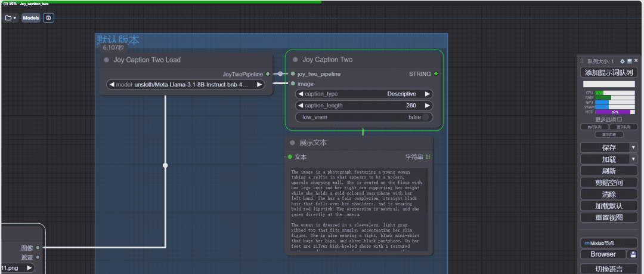Click the 文本 input connector
The image size is (644, 274).
tap(290, 157)
